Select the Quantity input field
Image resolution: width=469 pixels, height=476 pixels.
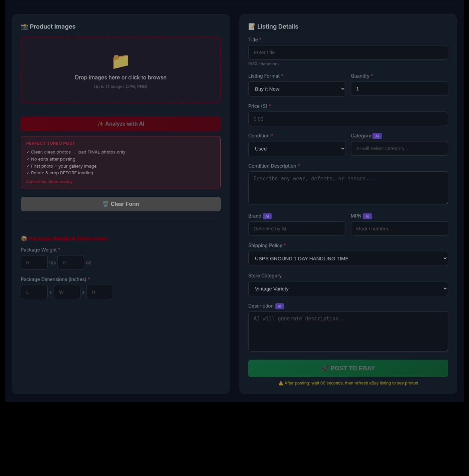(399, 89)
